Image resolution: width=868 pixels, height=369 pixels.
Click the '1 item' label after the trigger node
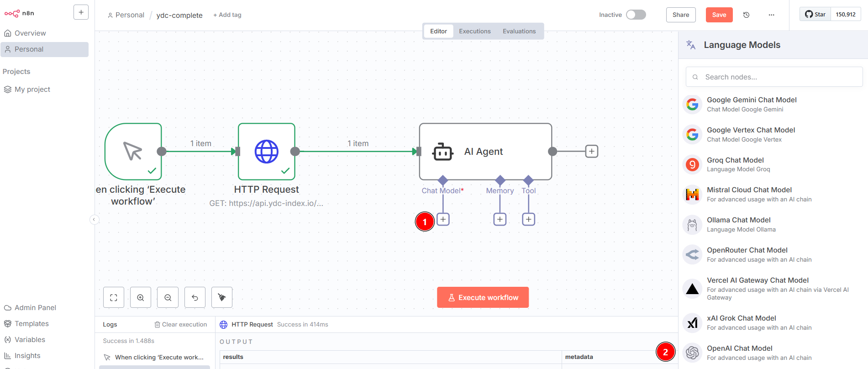pyautogui.click(x=201, y=143)
